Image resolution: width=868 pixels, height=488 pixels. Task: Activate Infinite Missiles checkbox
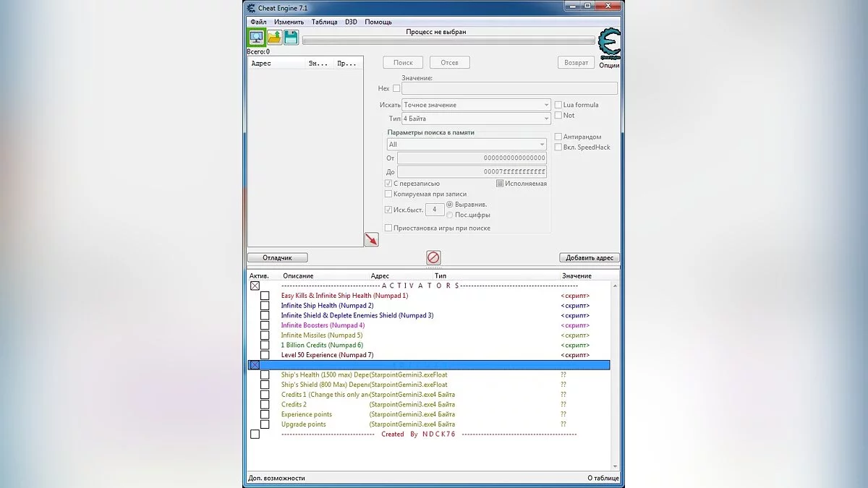[265, 335]
